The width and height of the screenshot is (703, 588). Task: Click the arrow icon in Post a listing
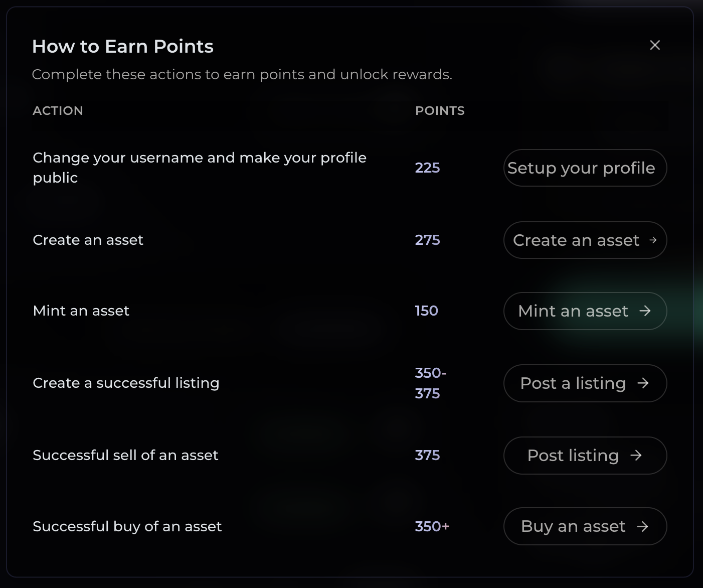643,383
